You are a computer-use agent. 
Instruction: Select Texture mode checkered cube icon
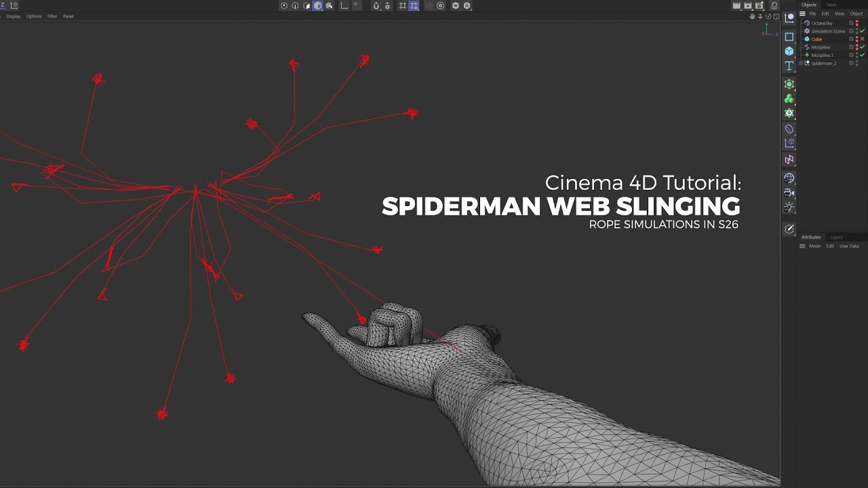coord(329,5)
